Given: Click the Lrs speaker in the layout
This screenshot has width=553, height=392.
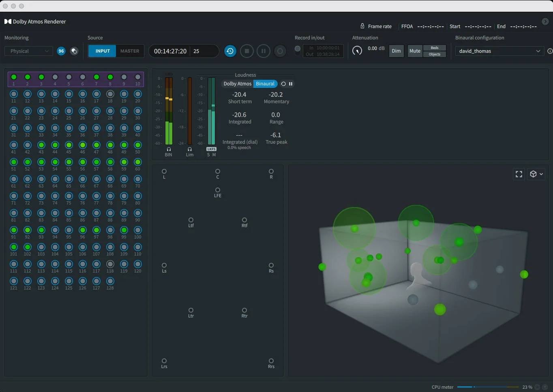Looking at the screenshot, I should (x=164, y=361).
